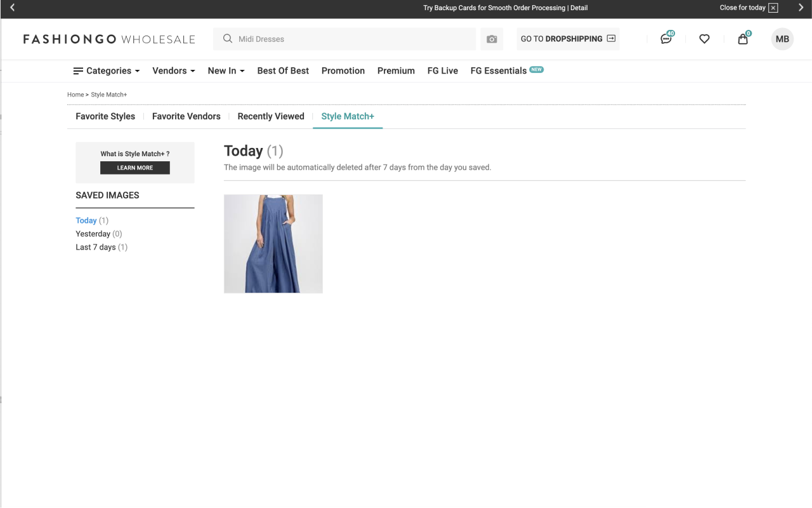Image resolution: width=812 pixels, height=508 pixels.
Task: Click the Learn More button
Action: click(x=135, y=168)
